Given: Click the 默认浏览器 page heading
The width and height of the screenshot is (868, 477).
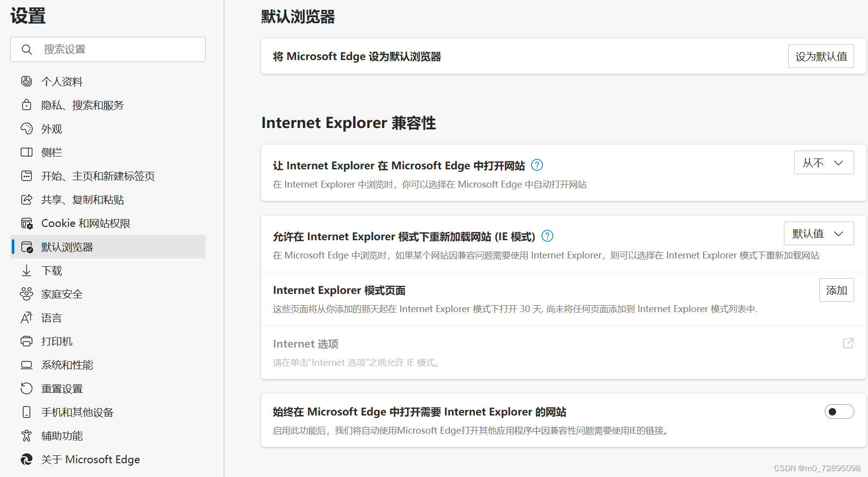Looking at the screenshot, I should tap(298, 17).
